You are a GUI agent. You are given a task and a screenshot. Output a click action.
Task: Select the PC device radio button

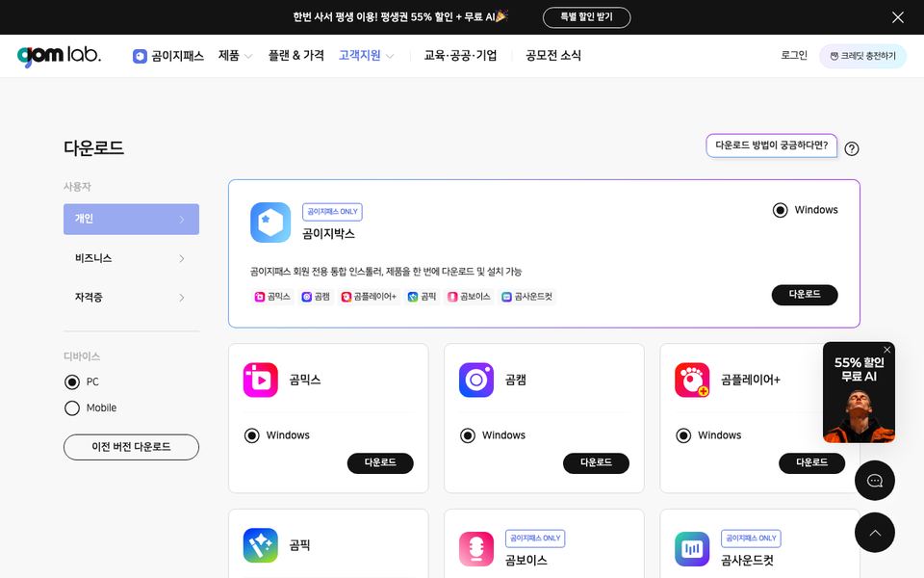click(x=72, y=382)
